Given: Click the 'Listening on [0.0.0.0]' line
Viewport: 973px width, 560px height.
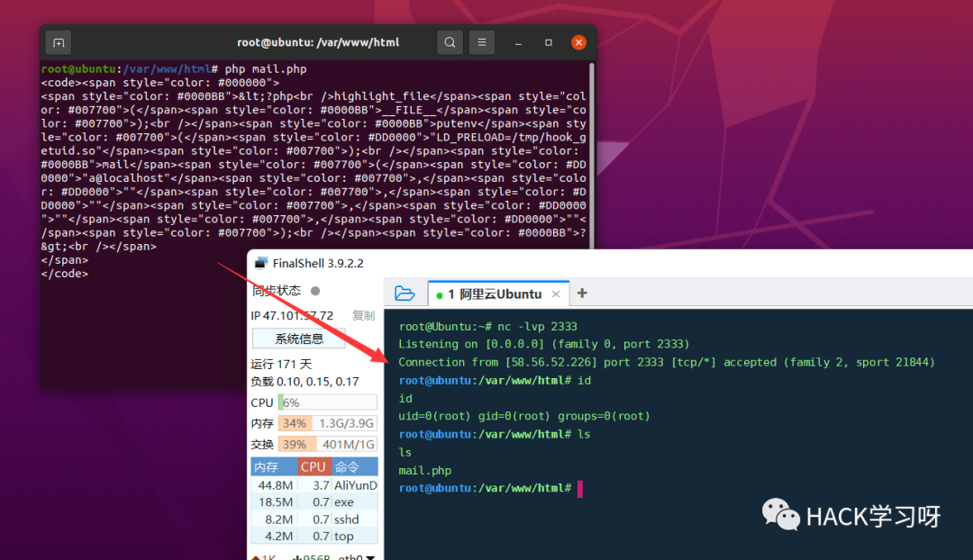Looking at the screenshot, I should [543, 344].
